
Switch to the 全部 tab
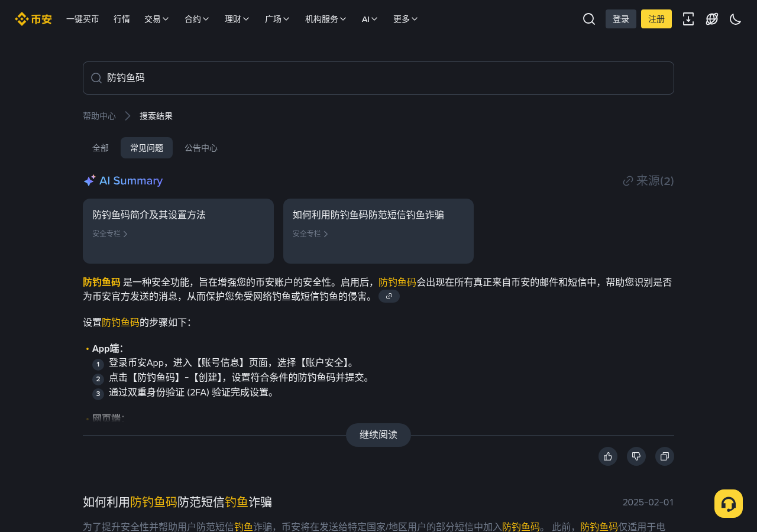(101, 148)
